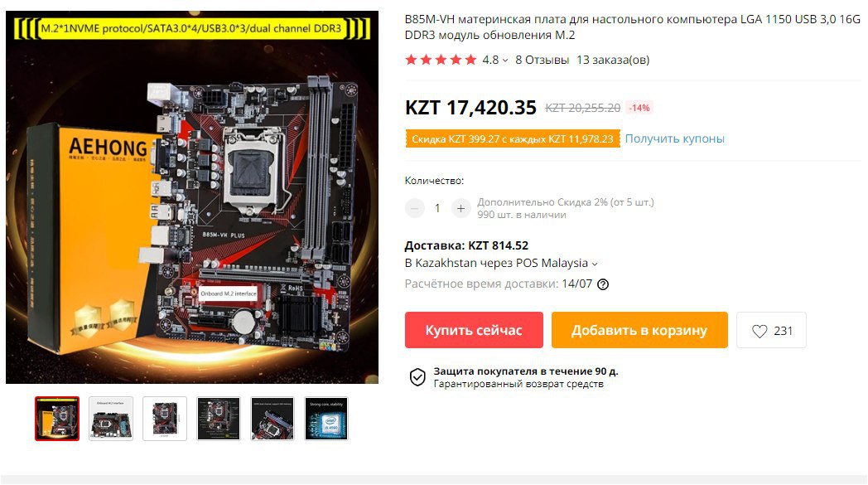The width and height of the screenshot is (868, 485).
Task: Click the five-star rating icons
Action: coord(441,60)
